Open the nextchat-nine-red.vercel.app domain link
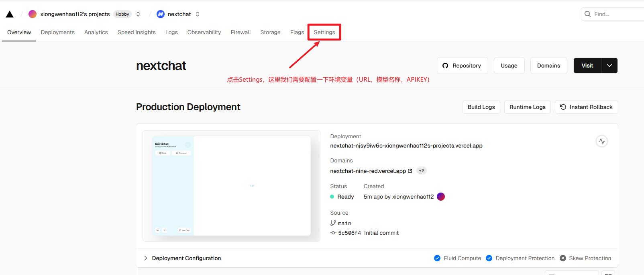 (x=368, y=171)
